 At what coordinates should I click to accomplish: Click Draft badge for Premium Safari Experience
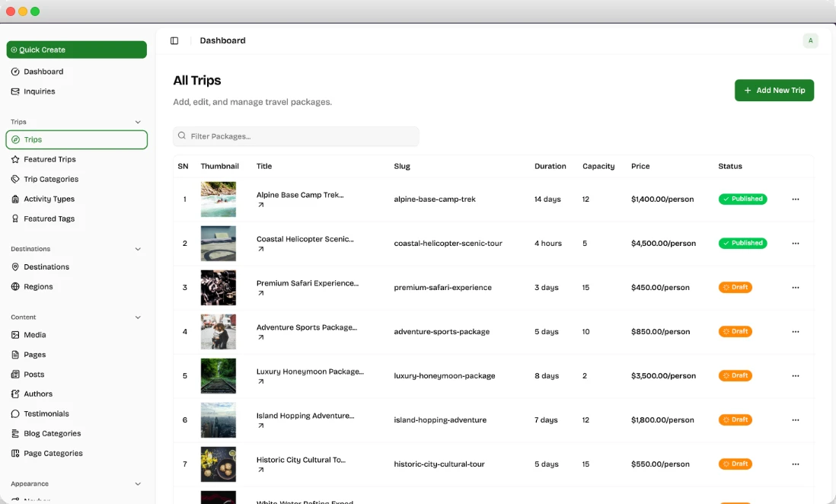[x=735, y=288]
